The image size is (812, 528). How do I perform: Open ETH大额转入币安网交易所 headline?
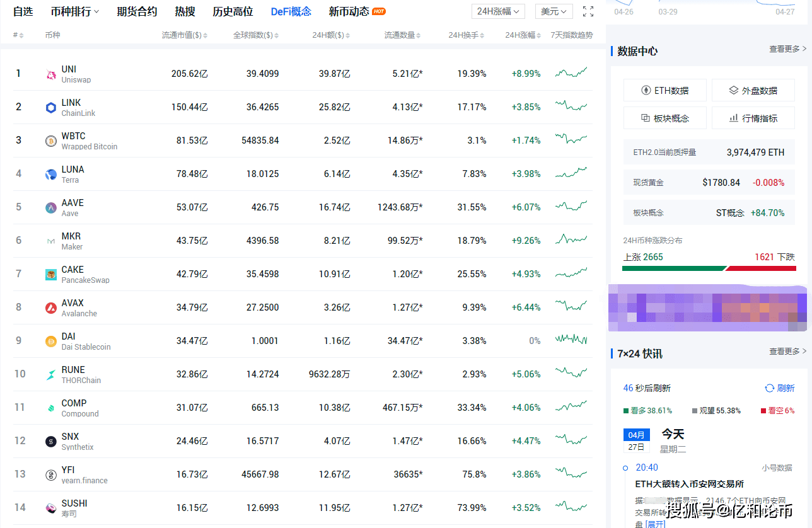(x=689, y=484)
